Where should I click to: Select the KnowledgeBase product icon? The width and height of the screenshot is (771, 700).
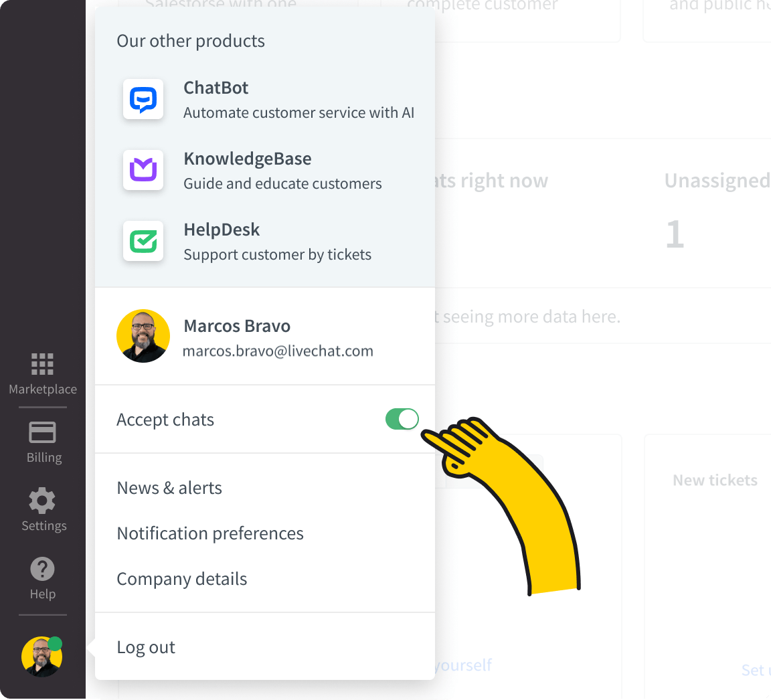(x=143, y=170)
